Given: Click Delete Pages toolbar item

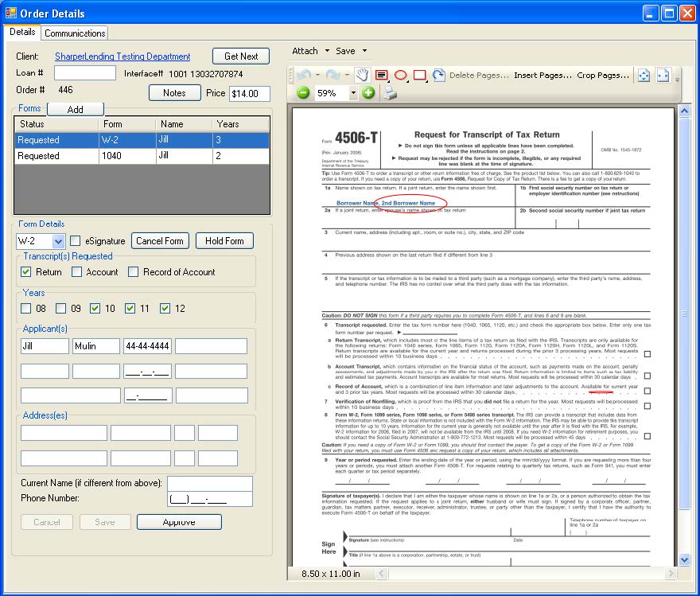Looking at the screenshot, I should [479, 75].
